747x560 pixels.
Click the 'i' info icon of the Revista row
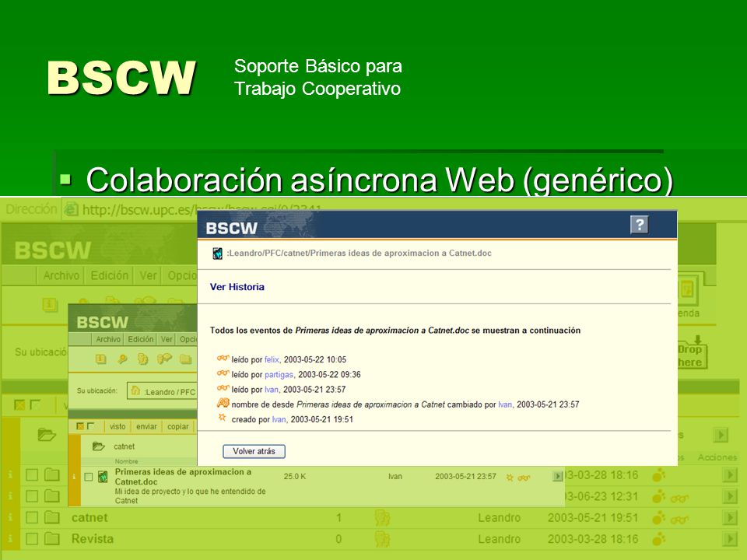pyautogui.click(x=10, y=538)
